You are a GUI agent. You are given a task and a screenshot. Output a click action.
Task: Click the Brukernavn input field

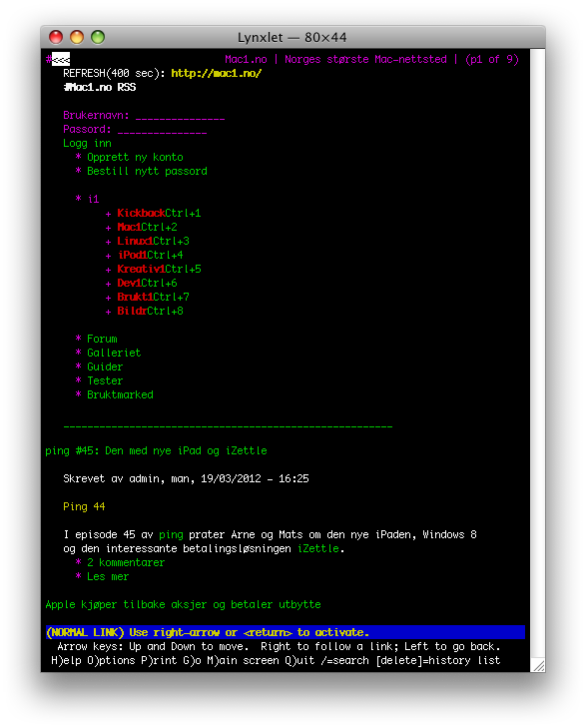180,116
